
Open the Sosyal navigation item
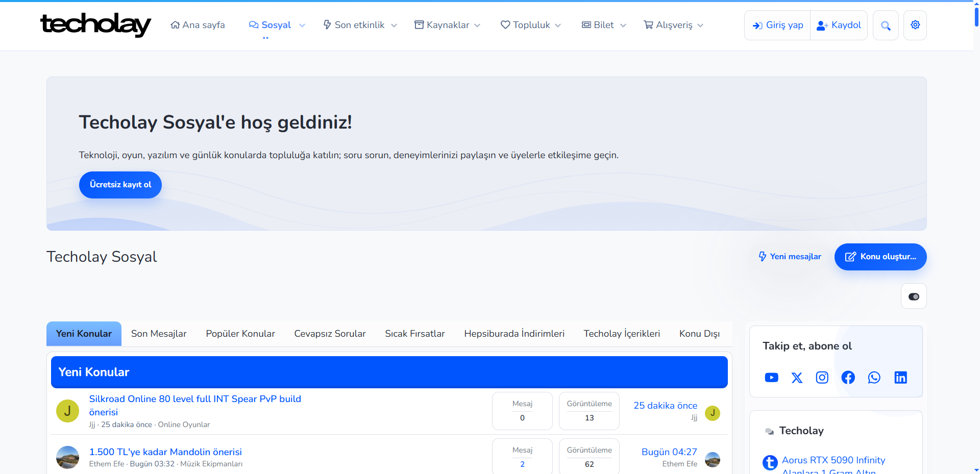pos(270,25)
